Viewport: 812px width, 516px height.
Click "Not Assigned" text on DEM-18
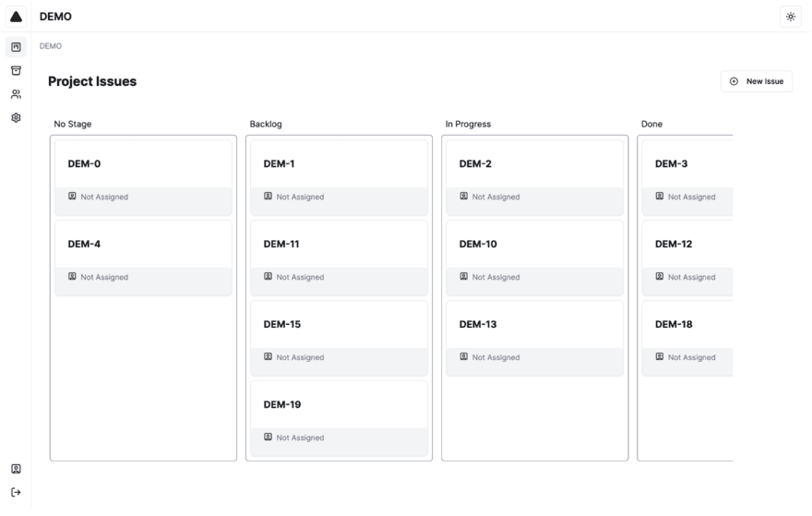click(x=691, y=357)
